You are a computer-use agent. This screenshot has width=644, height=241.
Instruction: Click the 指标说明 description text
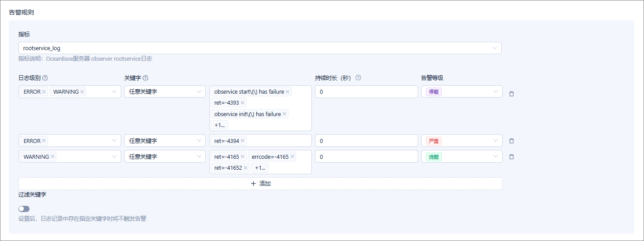click(85, 58)
